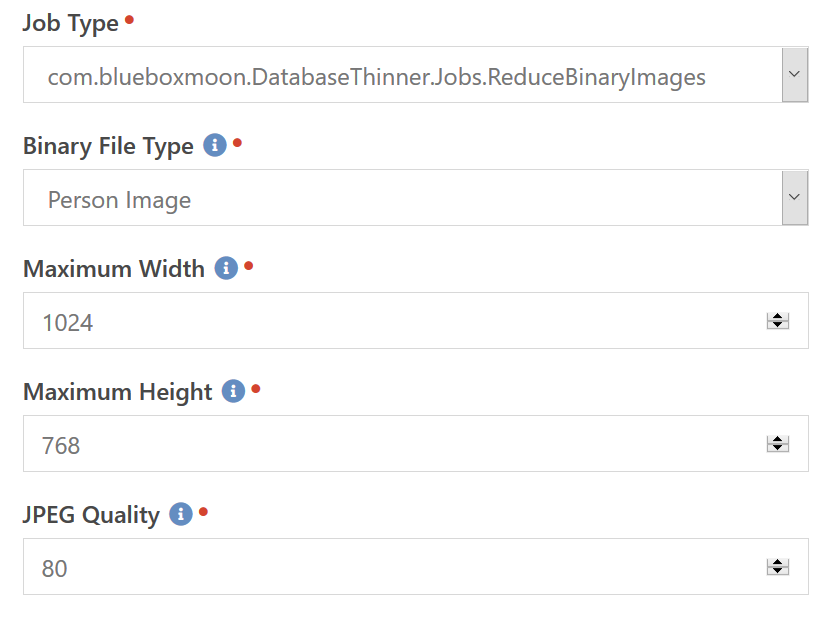Increase Maximum Width with the up arrow
This screenshot has height=618, width=831.
[x=777, y=316]
